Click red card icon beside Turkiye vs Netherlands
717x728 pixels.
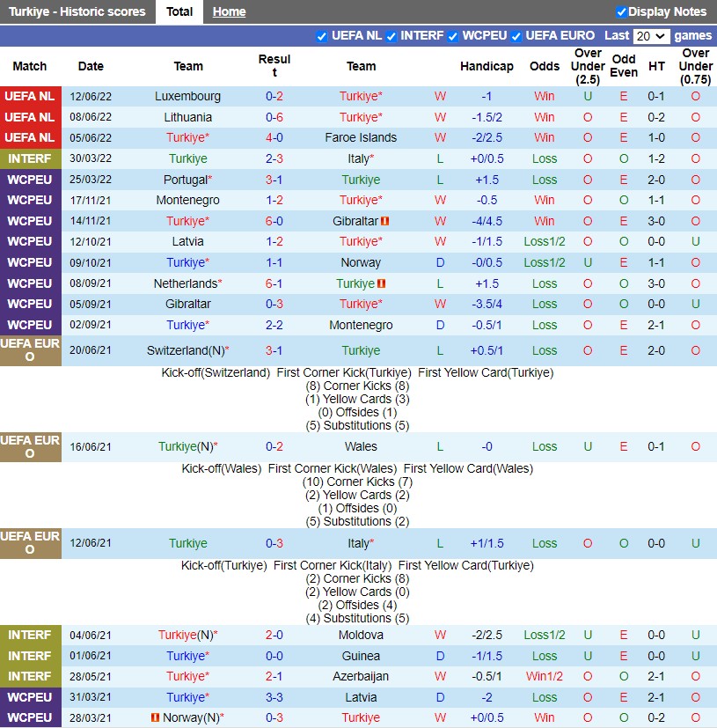tap(381, 283)
